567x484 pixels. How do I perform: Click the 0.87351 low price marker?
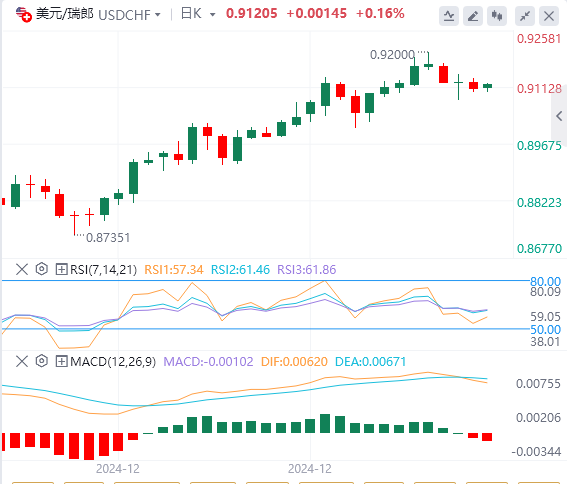[x=108, y=238]
